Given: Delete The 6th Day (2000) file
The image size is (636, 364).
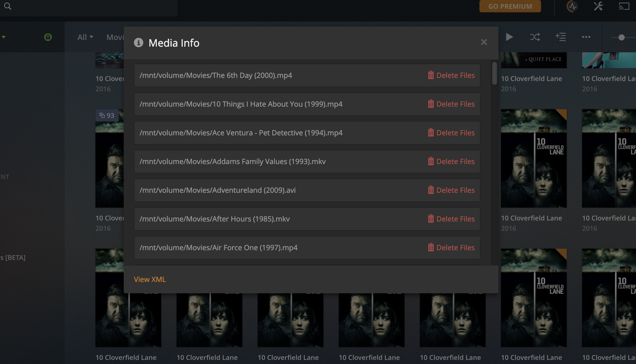Looking at the screenshot, I should pos(451,75).
